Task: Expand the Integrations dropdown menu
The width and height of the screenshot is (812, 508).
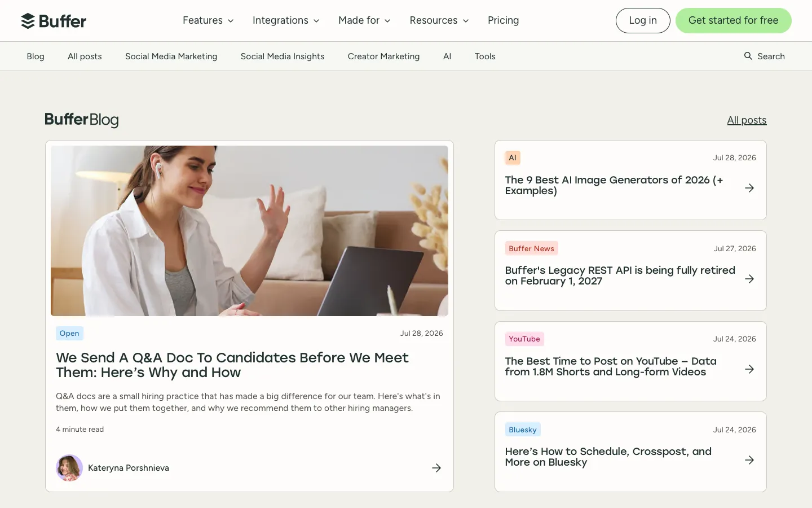Action: tap(286, 20)
